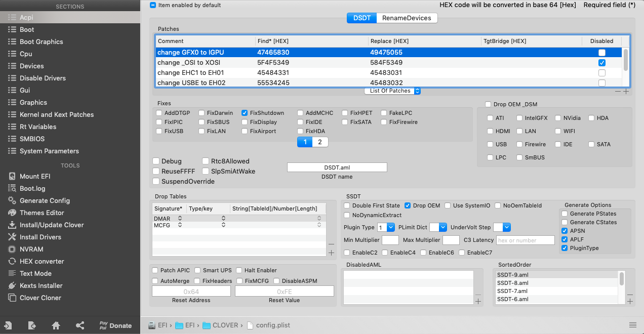Remove selected patch with the Patches minus button
The width and height of the screenshot is (644, 334).
tap(618, 92)
